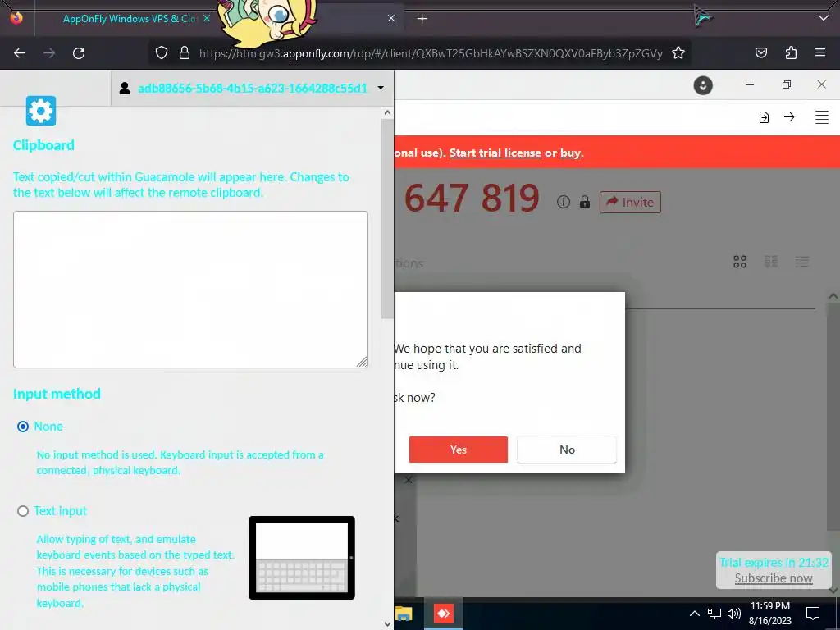Viewport: 840px width, 630px height.
Task: Close the second browser tab
Action: coord(391,18)
